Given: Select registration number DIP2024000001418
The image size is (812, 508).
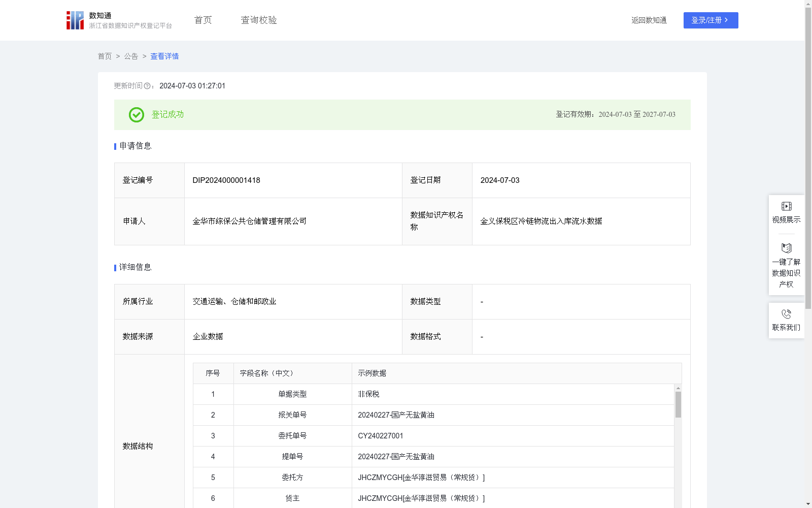Looking at the screenshot, I should (x=226, y=180).
